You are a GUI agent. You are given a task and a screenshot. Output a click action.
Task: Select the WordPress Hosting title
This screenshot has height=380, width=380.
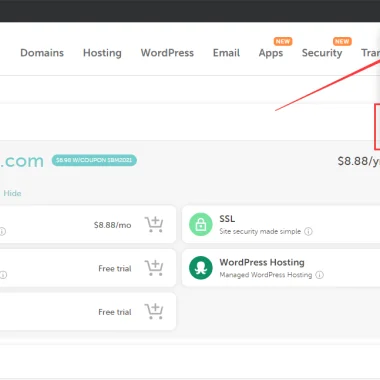tap(262, 262)
